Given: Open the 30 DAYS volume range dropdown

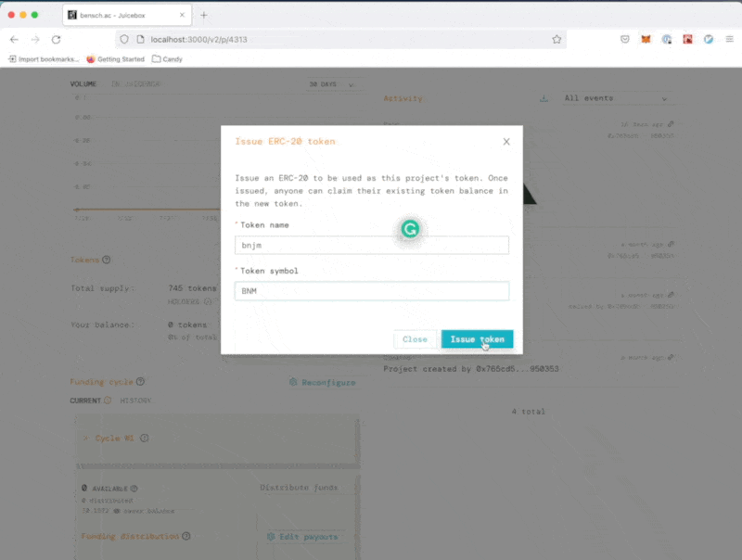Looking at the screenshot, I should pos(332,84).
